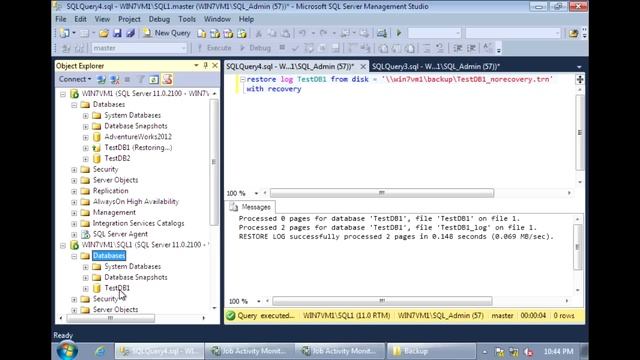The height and width of the screenshot is (360, 640).
Task: Expand the AdventureWorks2012 database node
Action: tap(85, 137)
